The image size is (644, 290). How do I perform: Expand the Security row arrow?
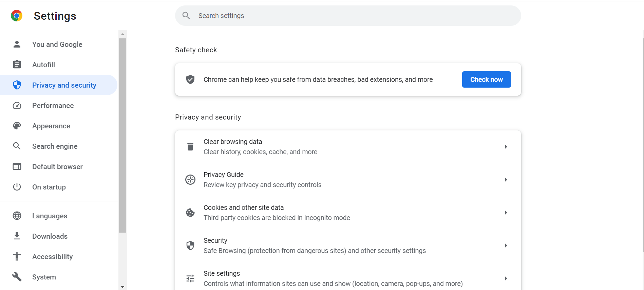click(x=506, y=246)
